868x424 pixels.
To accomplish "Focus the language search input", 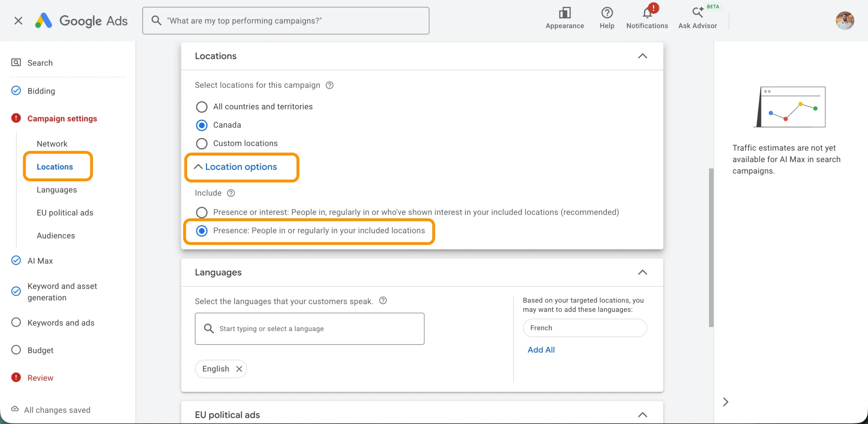I will tap(309, 328).
